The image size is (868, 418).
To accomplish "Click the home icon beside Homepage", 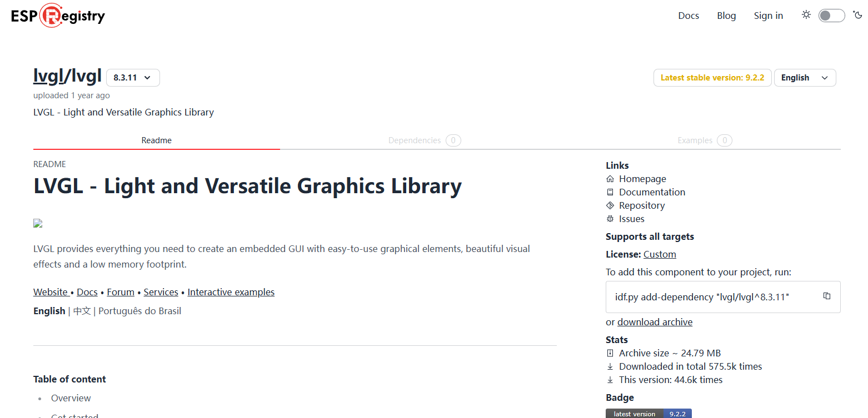I will click(610, 179).
